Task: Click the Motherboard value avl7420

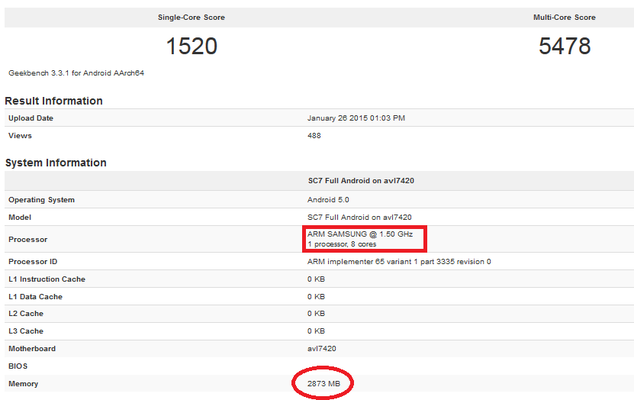Action: [321, 349]
